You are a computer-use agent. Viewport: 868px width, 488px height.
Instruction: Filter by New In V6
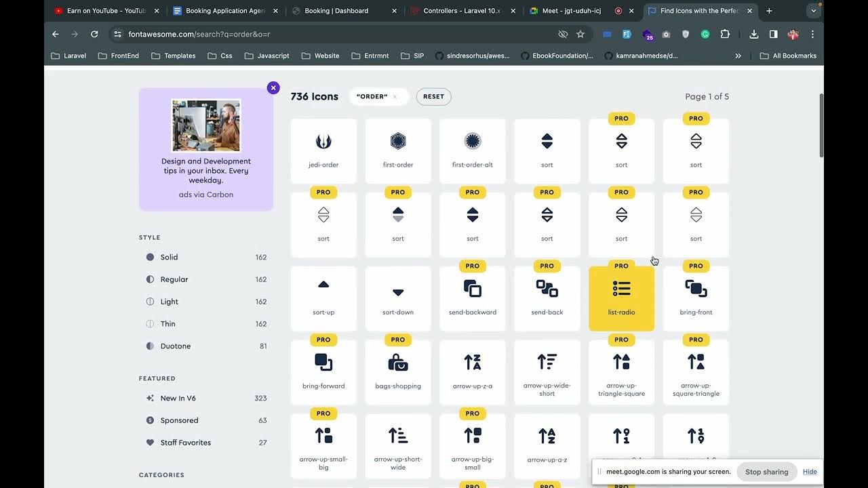[x=206, y=398]
